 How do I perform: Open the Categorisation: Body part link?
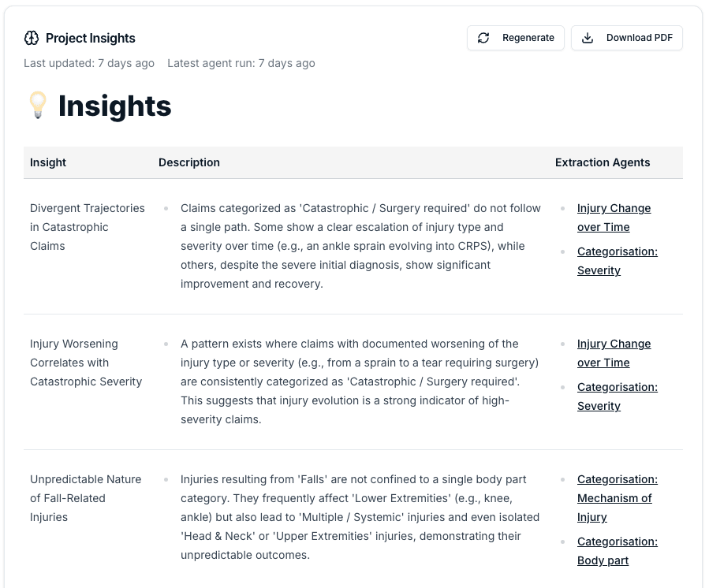[618, 551]
